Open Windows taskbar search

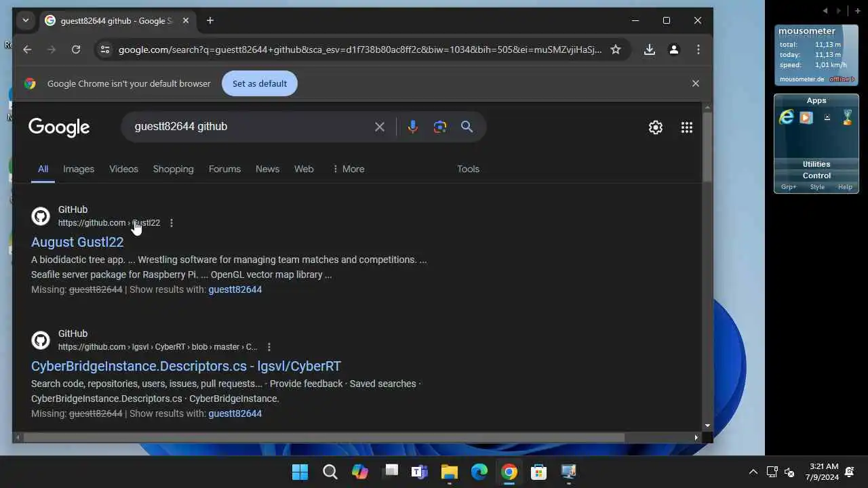pos(330,472)
